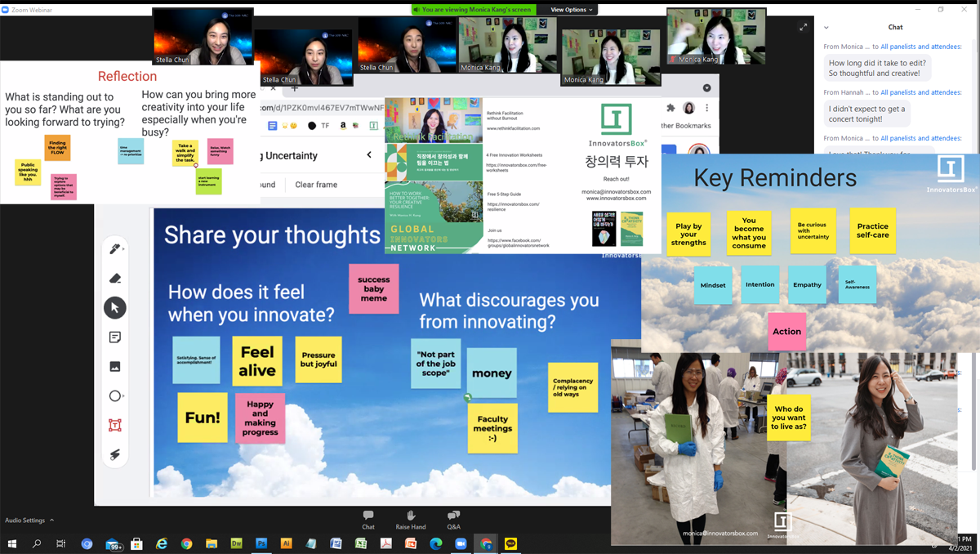980x554 pixels.
Task: Open the Zoom taskbar icon
Action: (x=460, y=543)
